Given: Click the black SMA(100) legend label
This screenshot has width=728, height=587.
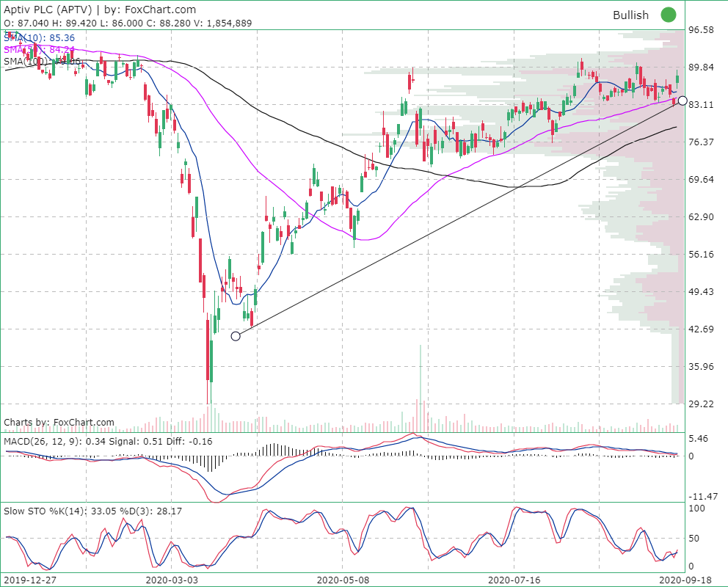Looking at the screenshot, I should [x=43, y=61].
